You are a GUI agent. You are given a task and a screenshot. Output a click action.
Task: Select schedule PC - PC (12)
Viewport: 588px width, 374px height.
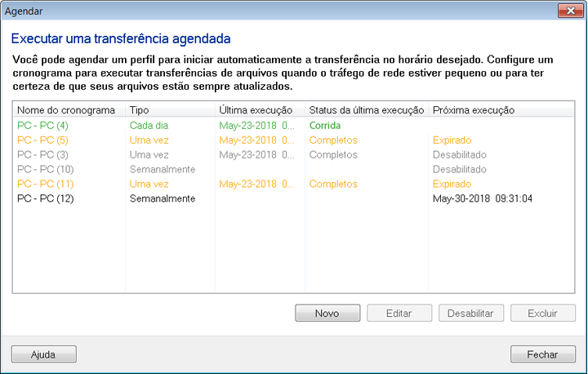point(45,199)
